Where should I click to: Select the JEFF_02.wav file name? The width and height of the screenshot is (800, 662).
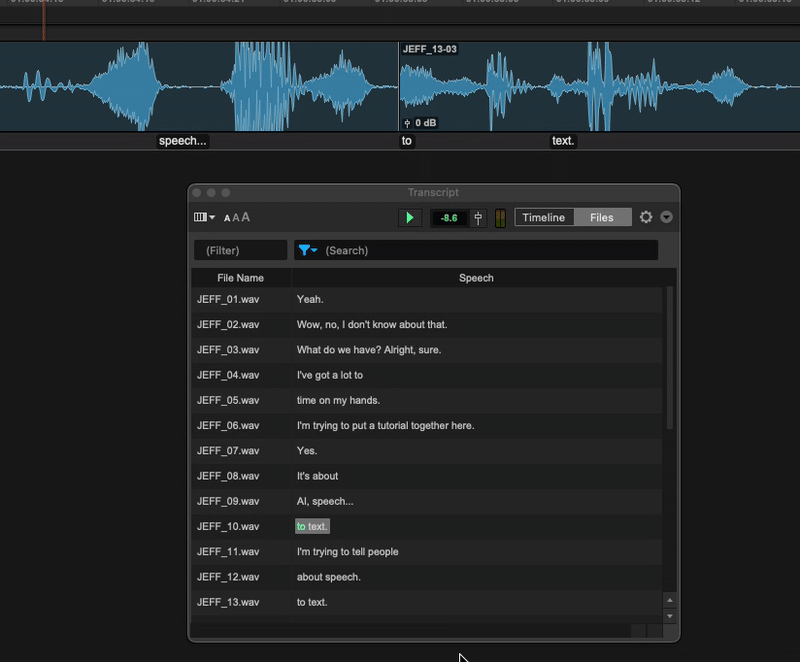(x=228, y=325)
